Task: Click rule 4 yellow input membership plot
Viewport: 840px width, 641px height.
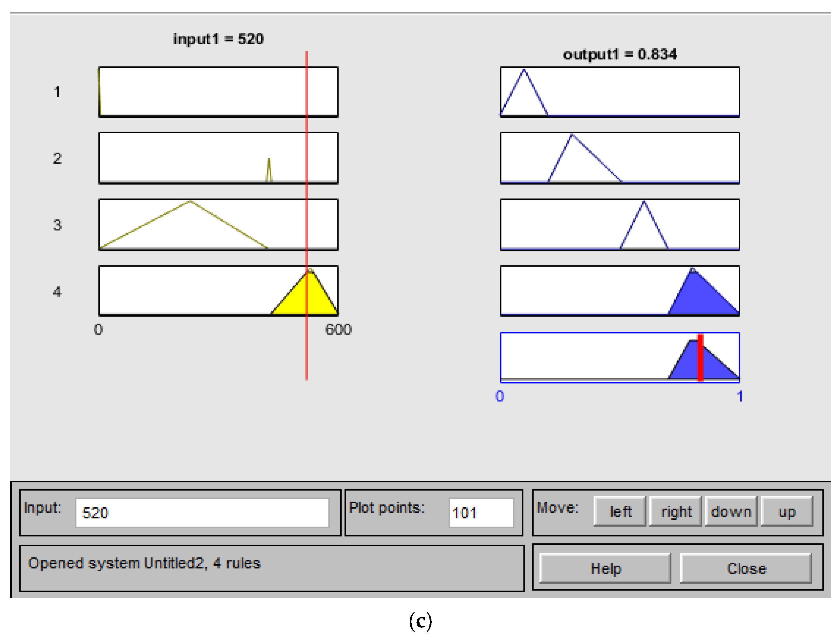Action: pos(219,290)
